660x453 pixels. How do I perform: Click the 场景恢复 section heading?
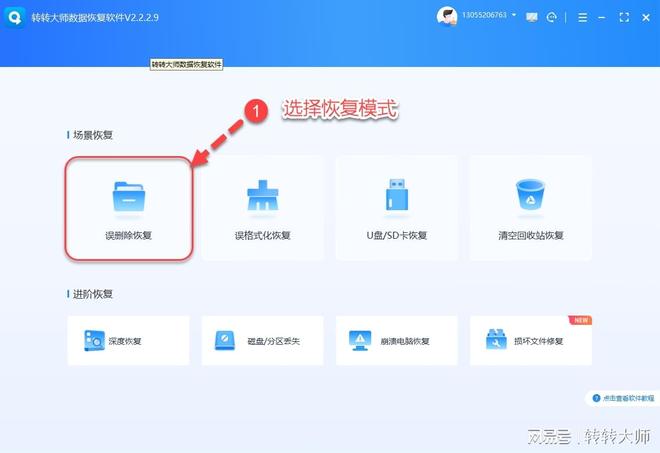click(93, 135)
